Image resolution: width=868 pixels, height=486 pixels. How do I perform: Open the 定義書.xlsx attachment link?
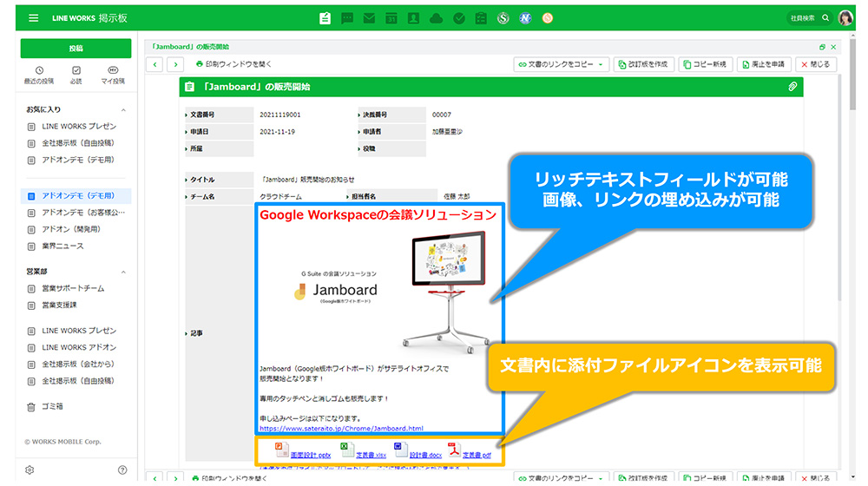click(x=371, y=455)
